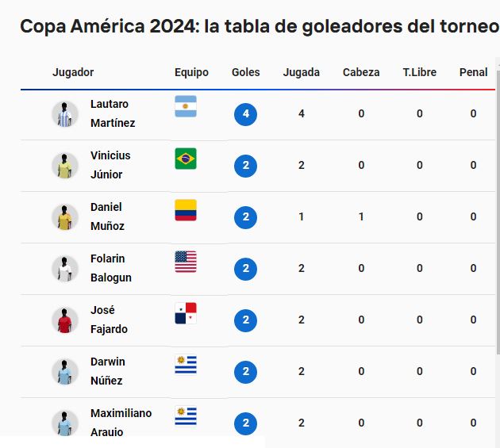The image size is (500, 448).
Task: Sort by the Goles column header
Action: click(x=246, y=72)
